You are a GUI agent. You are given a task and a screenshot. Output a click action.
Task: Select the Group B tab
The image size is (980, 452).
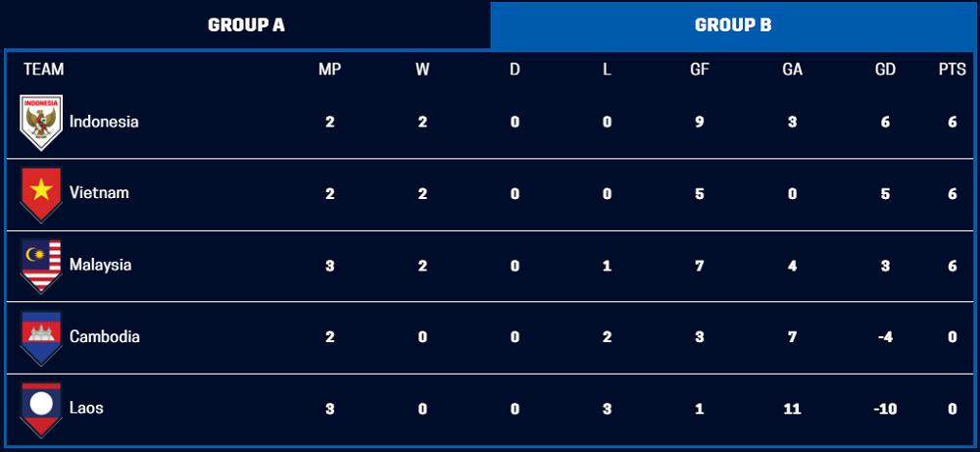click(x=733, y=25)
